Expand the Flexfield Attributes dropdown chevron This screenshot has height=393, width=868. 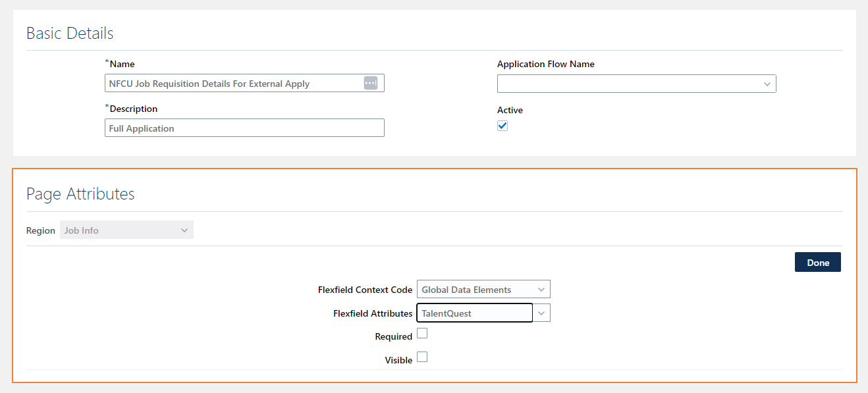coord(541,312)
